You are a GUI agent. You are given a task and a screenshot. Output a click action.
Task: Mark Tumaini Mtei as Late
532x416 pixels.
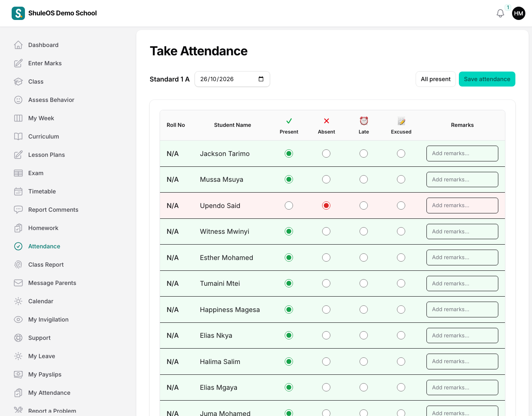(x=364, y=283)
